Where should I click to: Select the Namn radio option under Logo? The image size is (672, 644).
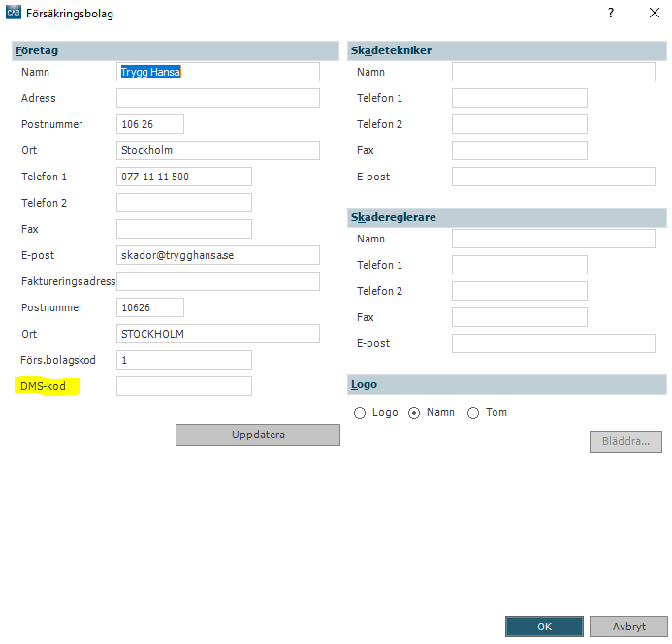(414, 413)
